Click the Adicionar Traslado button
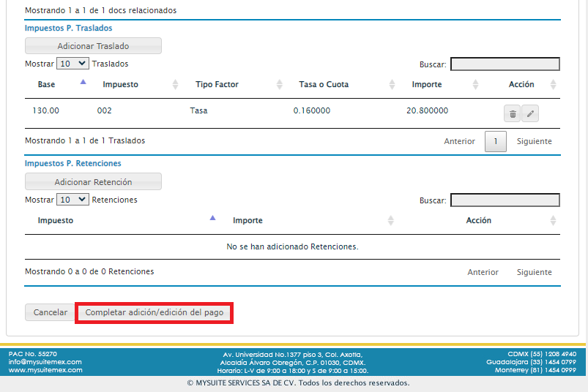The height and width of the screenshot is (392, 588). point(93,46)
